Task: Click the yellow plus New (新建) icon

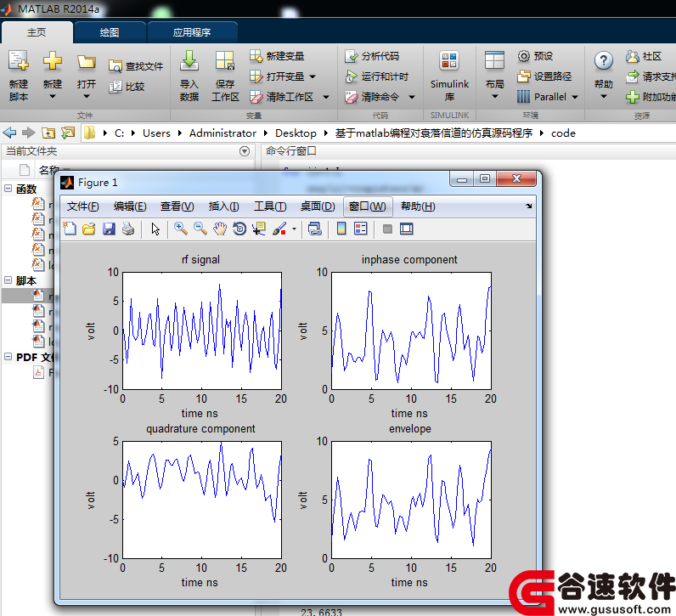Action: [52, 61]
